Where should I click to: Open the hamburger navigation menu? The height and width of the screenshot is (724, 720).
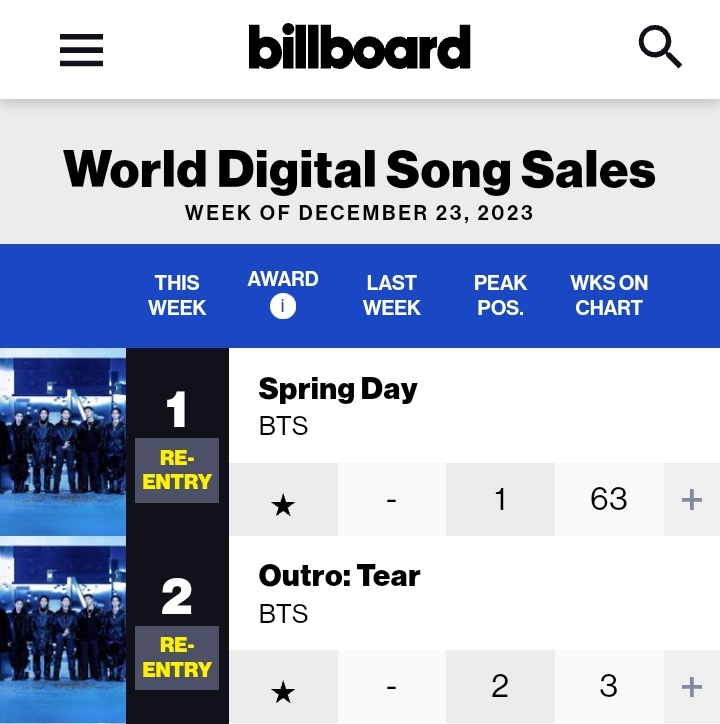coord(81,50)
